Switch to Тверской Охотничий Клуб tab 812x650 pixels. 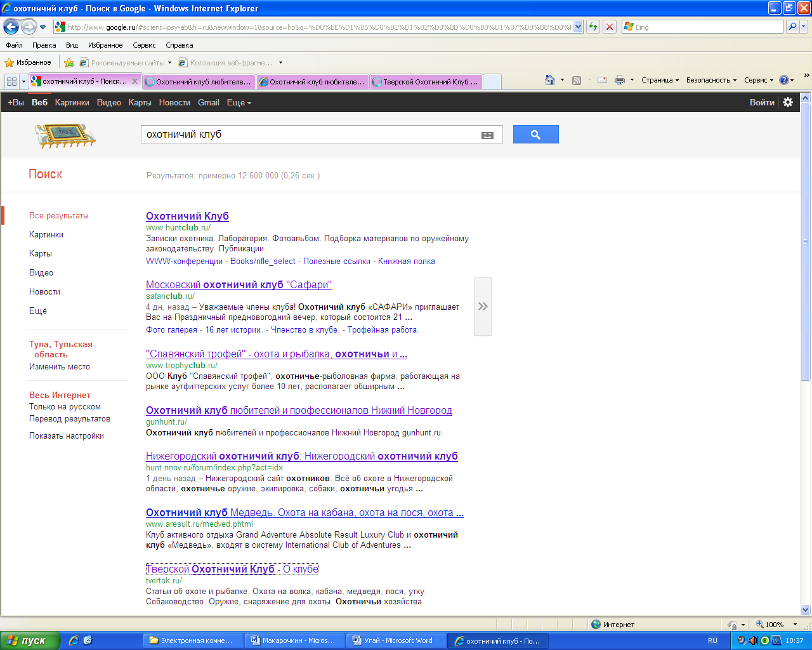pos(426,81)
